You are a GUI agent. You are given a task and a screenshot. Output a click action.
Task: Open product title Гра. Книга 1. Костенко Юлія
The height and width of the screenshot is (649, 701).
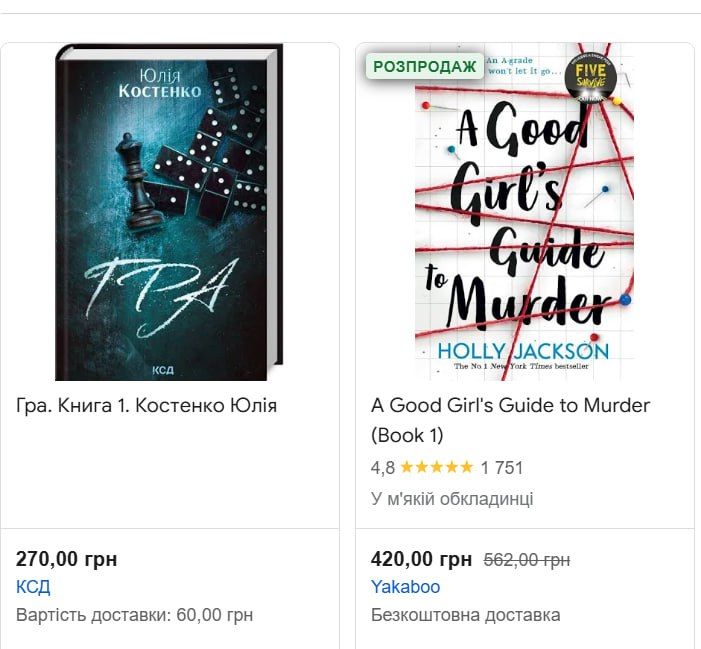pos(147,405)
